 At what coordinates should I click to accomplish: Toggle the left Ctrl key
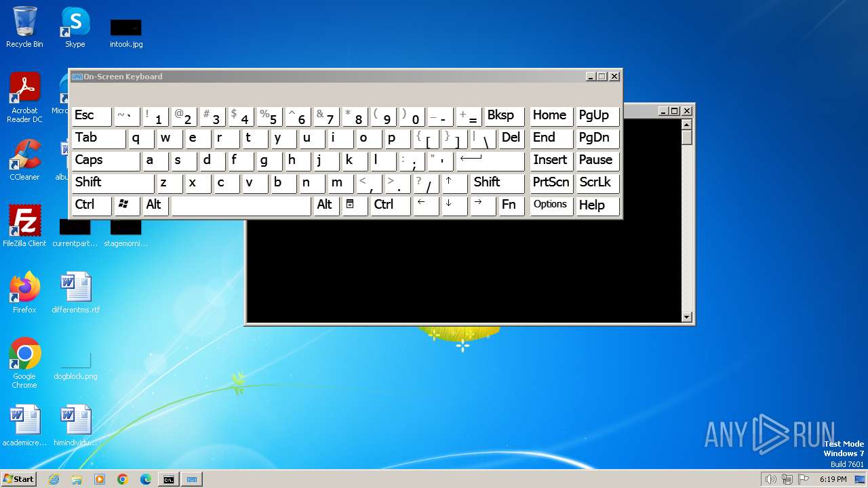[x=92, y=205]
